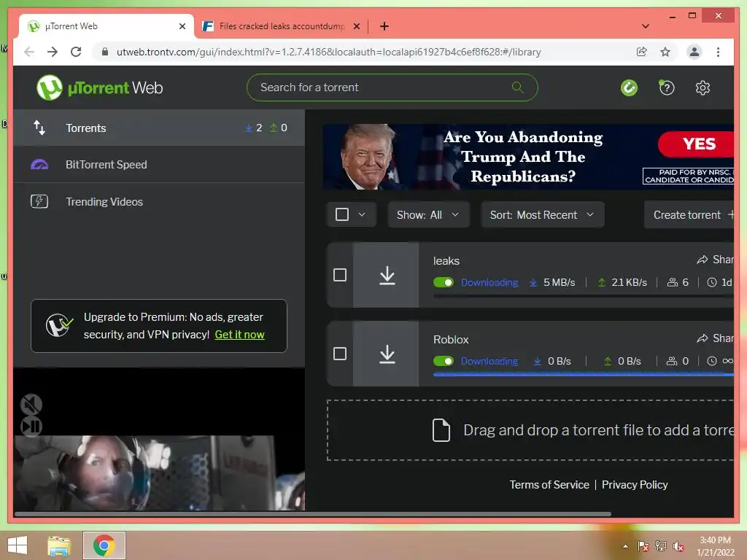The height and width of the screenshot is (560, 747).
Task: Bookmark this page with star icon
Action: [x=665, y=52]
